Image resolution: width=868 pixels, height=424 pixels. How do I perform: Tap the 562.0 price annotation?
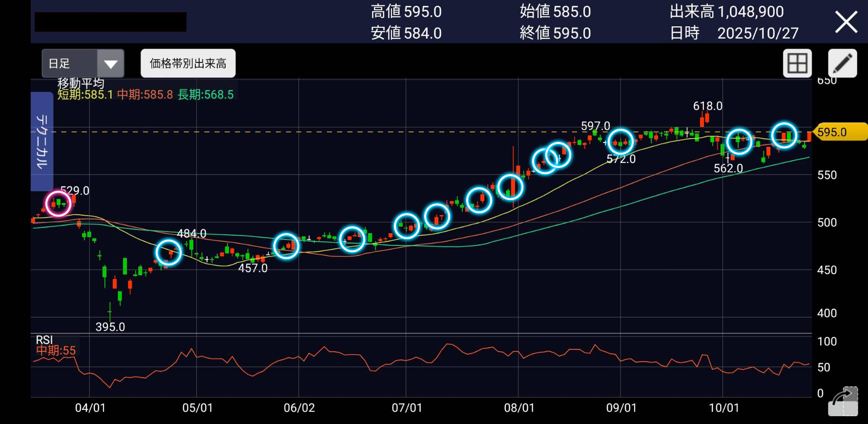pos(728,168)
